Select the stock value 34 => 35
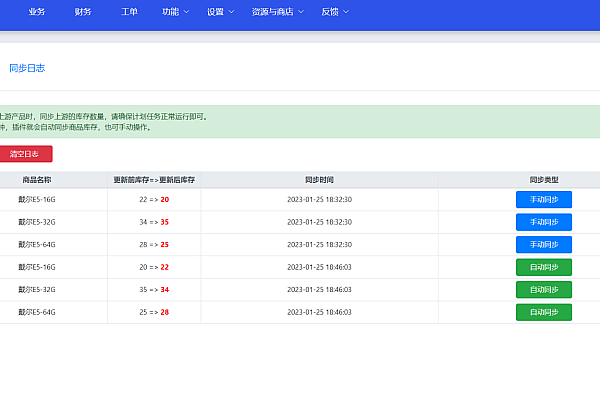Image resolution: width=600 pixels, height=400 pixels. pos(154,222)
